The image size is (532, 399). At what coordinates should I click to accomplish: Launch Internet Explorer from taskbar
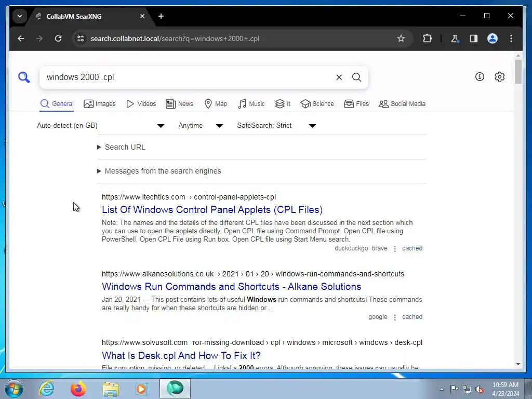click(x=46, y=389)
